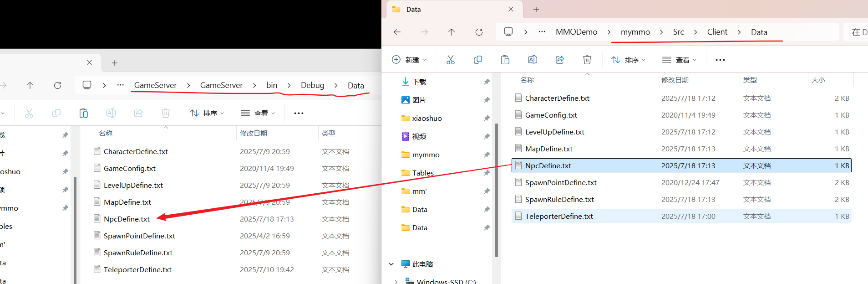Open more options menu in right toolbar
This screenshot has width=868, height=284.
click(x=720, y=60)
